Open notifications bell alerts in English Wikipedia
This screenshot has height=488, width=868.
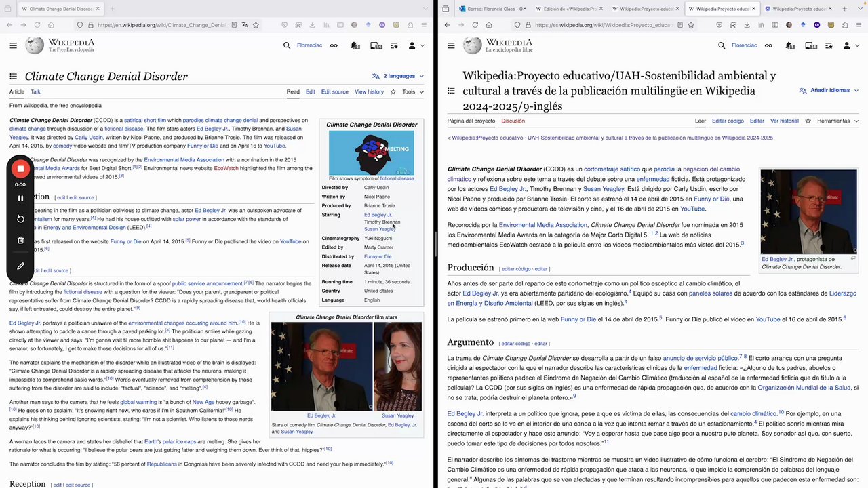(x=355, y=45)
